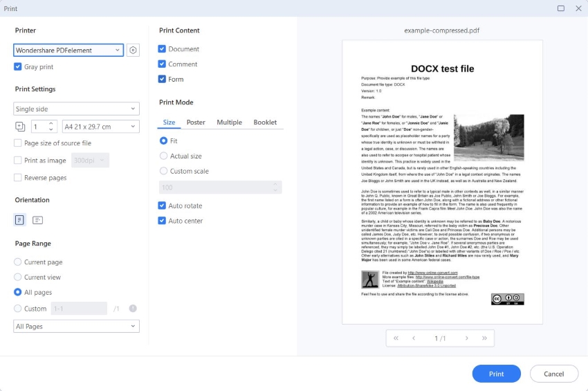
Task: Increase the number of copies
Action: pos(51,123)
